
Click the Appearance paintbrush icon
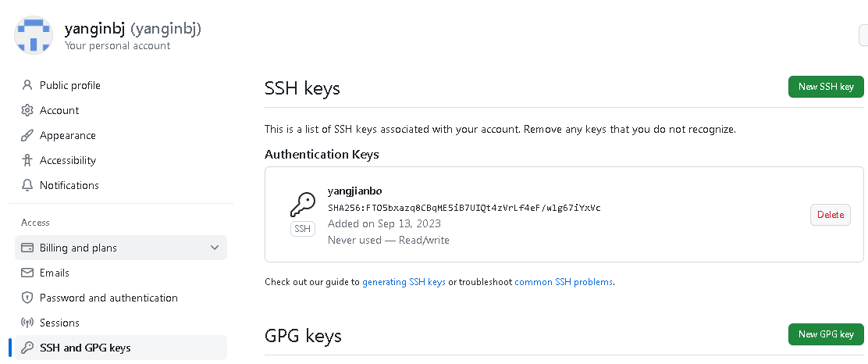(x=27, y=135)
